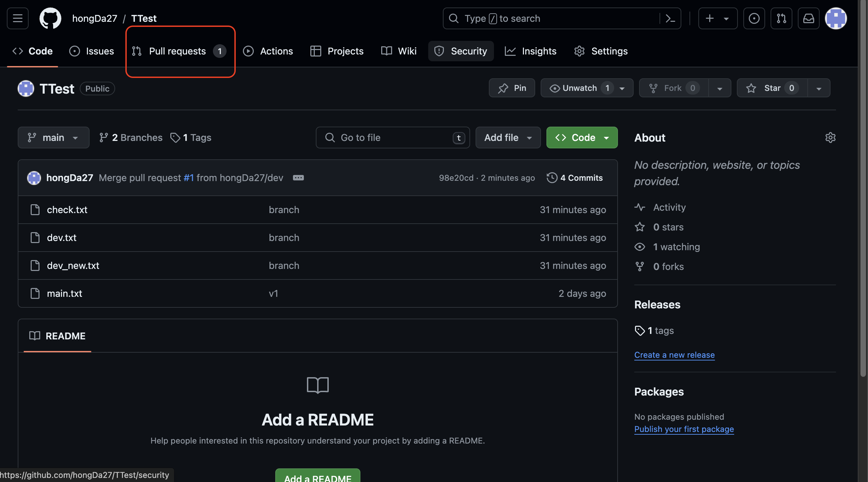The height and width of the screenshot is (482, 868).
Task: Open the Issues icon in top header
Action: pos(754,18)
